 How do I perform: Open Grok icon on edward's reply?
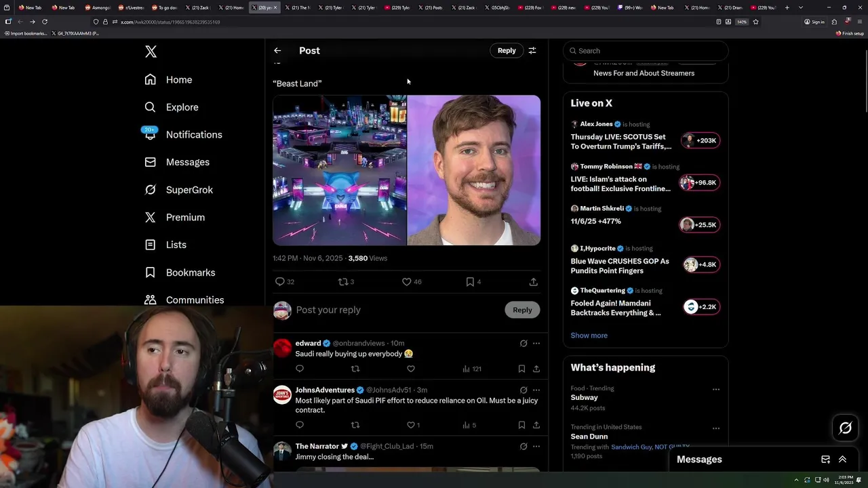point(524,344)
